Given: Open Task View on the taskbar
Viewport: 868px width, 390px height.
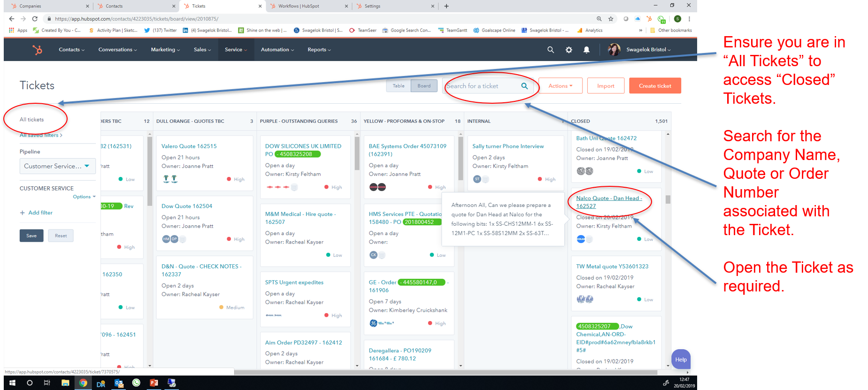Looking at the screenshot, I should coord(47,383).
